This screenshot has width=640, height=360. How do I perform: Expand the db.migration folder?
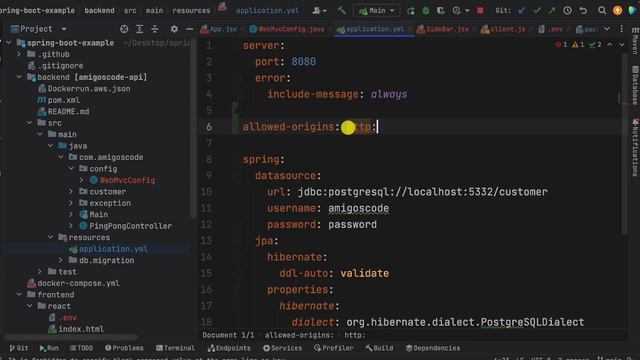(x=60, y=260)
